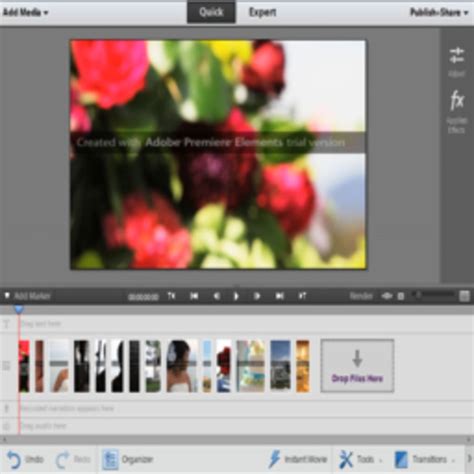Click the audio track speaker icon
The height and width of the screenshot is (474, 474).
pyautogui.click(x=6, y=426)
